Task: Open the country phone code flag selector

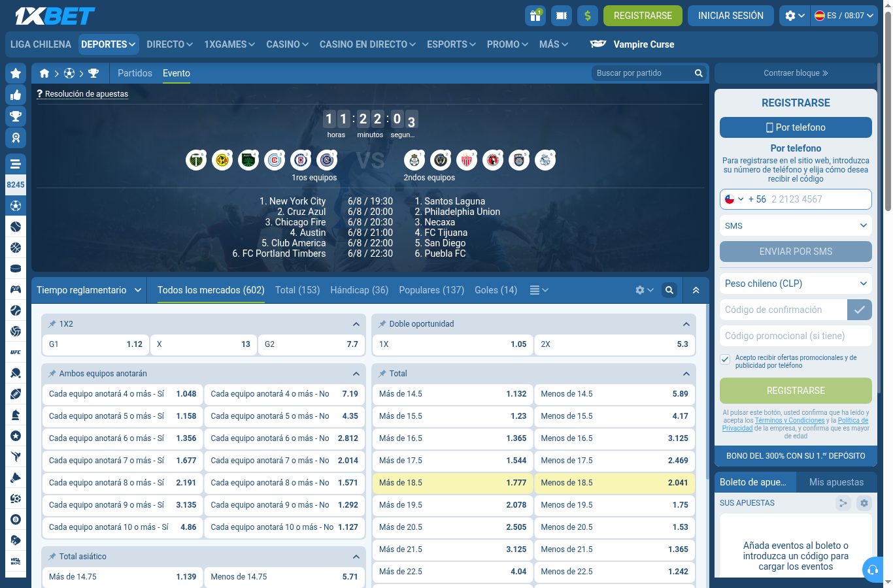Action: (x=734, y=199)
